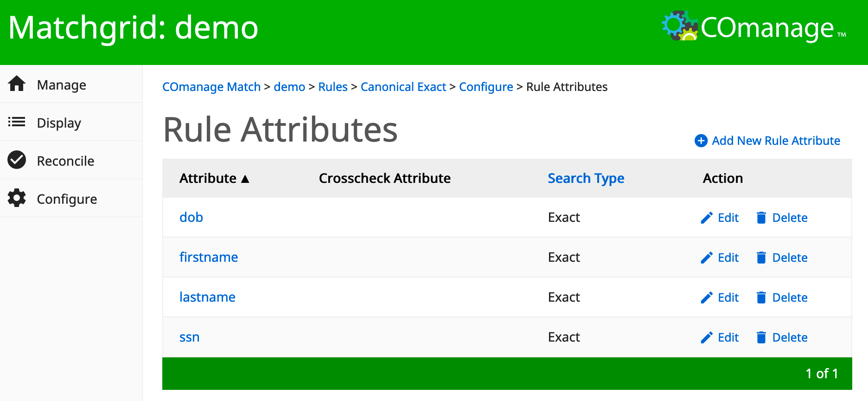The image size is (868, 401).
Task: Click Delete text in ssn row
Action: pyautogui.click(x=790, y=337)
